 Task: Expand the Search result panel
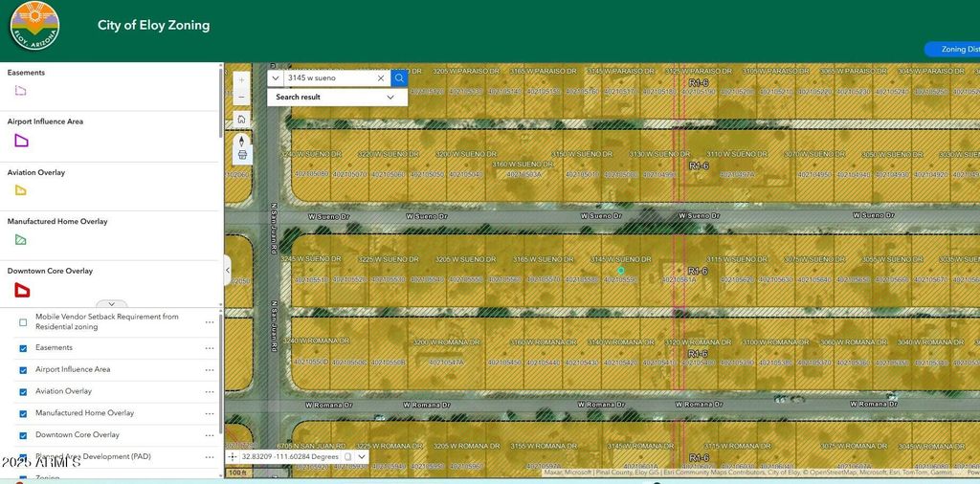pyautogui.click(x=390, y=97)
